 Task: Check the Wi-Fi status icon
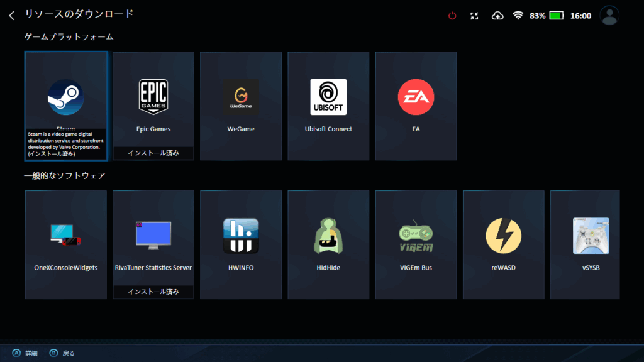[x=518, y=16]
